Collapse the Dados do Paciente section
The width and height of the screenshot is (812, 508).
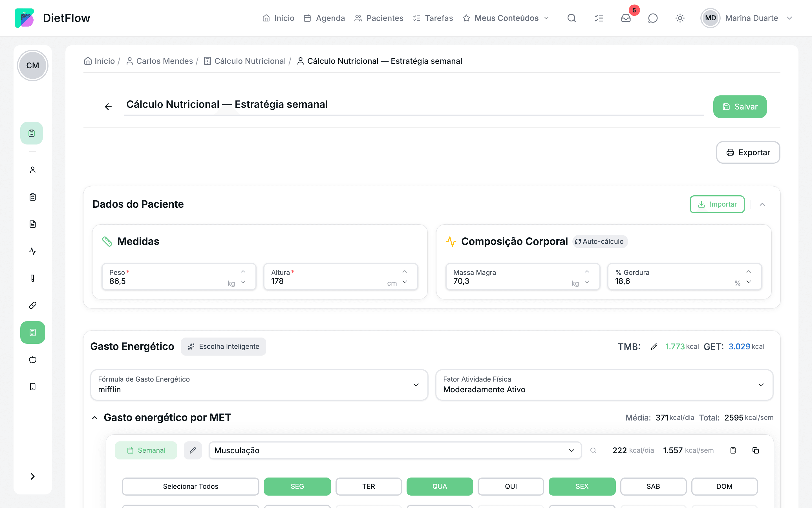coord(762,204)
